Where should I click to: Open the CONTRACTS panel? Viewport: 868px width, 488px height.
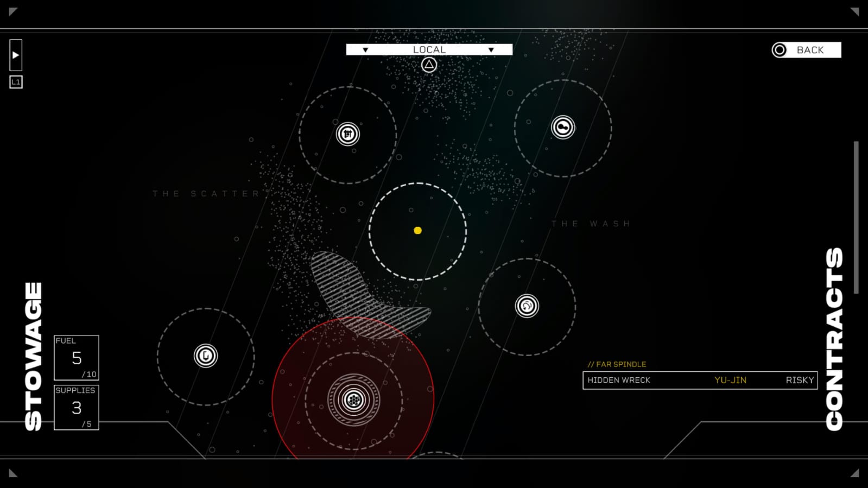[x=834, y=339]
